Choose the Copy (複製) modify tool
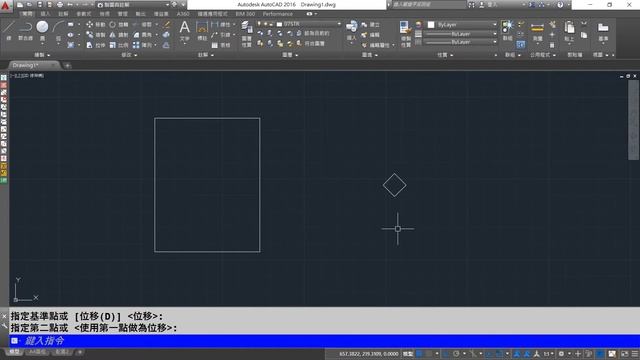 tap(96, 35)
